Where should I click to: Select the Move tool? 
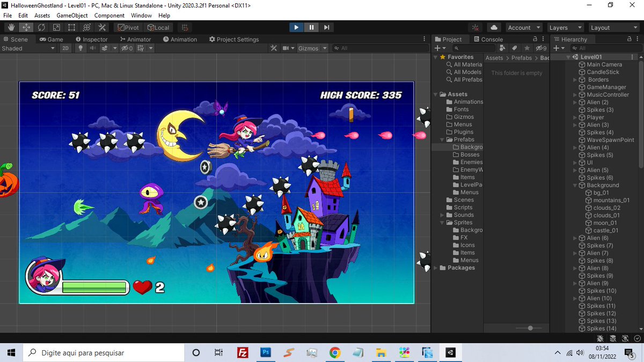26,27
